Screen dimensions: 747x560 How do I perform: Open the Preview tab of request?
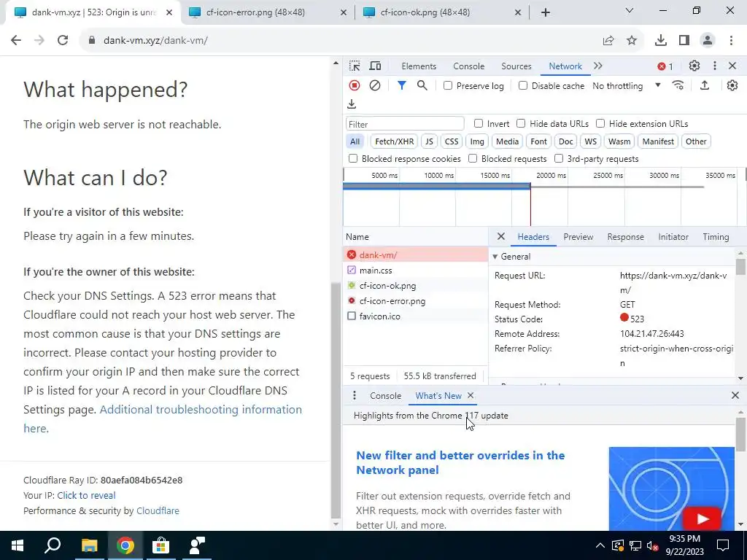coord(578,237)
